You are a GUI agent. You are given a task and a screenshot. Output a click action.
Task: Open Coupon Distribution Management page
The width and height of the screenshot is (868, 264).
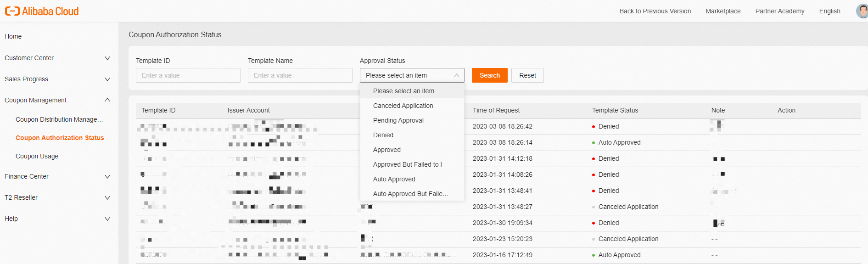59,119
